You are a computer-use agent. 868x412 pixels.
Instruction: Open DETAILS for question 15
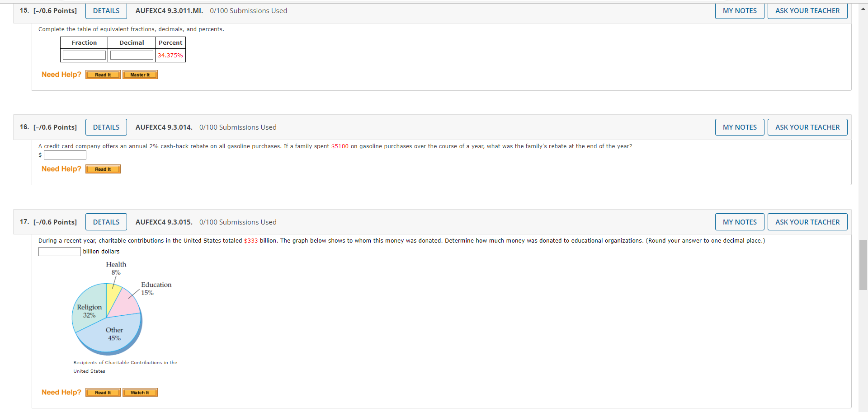point(106,11)
